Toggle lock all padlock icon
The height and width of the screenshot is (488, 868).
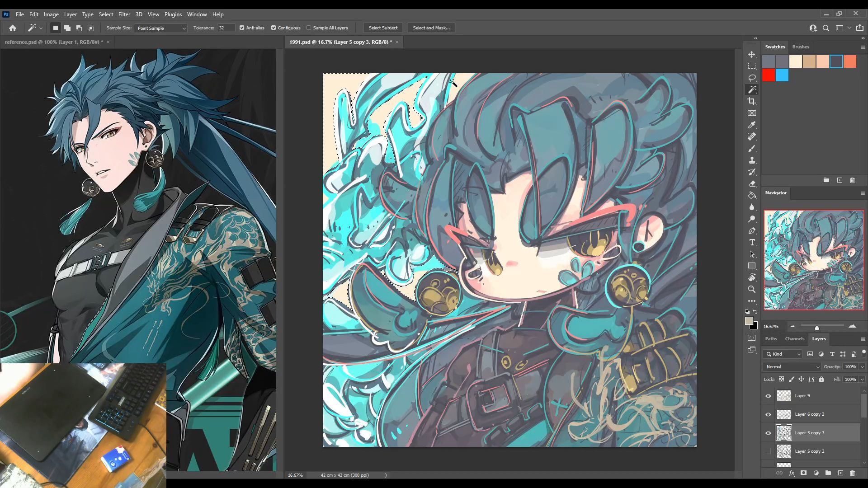coord(821,380)
